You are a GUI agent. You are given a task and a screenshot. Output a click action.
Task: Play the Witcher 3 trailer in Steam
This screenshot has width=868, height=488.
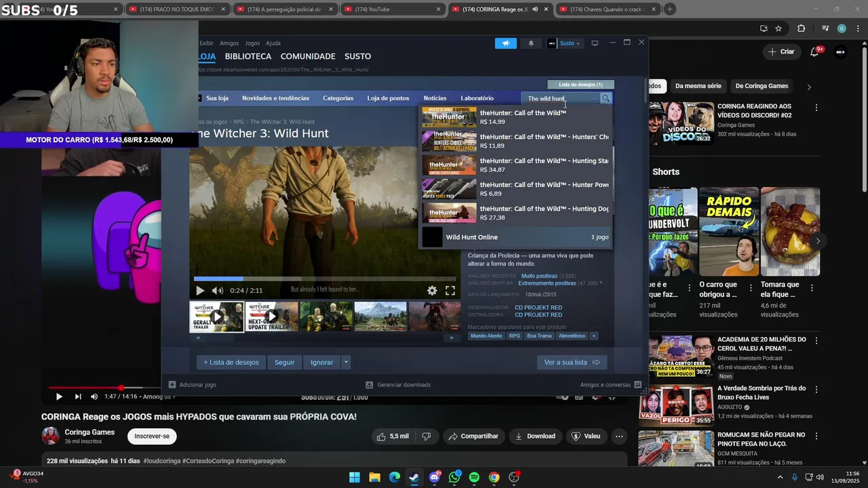(200, 290)
